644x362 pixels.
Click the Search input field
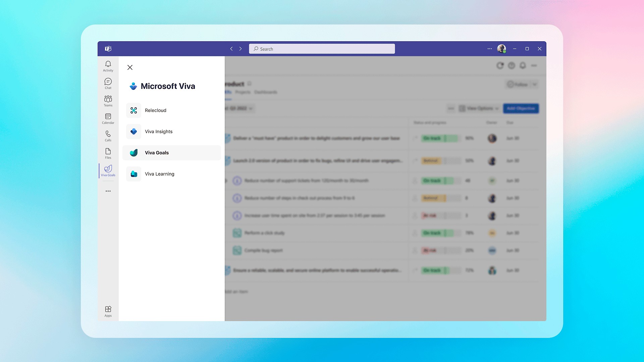coord(322,49)
